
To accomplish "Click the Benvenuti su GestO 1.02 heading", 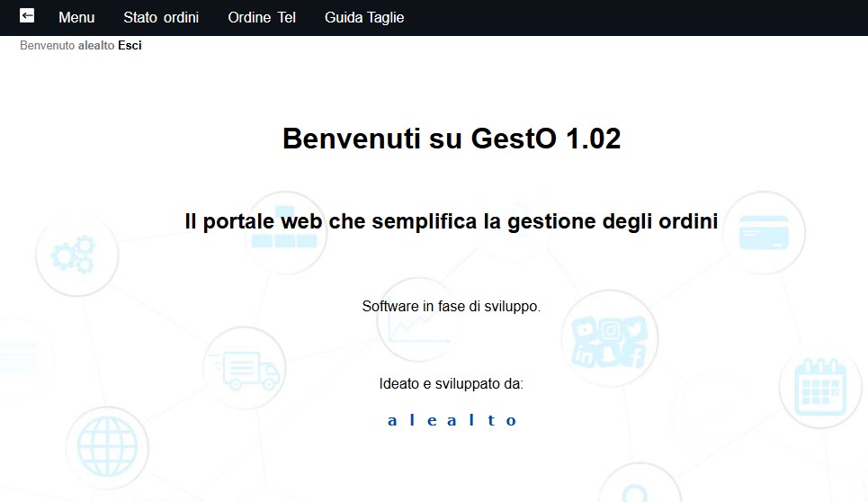I will click(x=452, y=139).
